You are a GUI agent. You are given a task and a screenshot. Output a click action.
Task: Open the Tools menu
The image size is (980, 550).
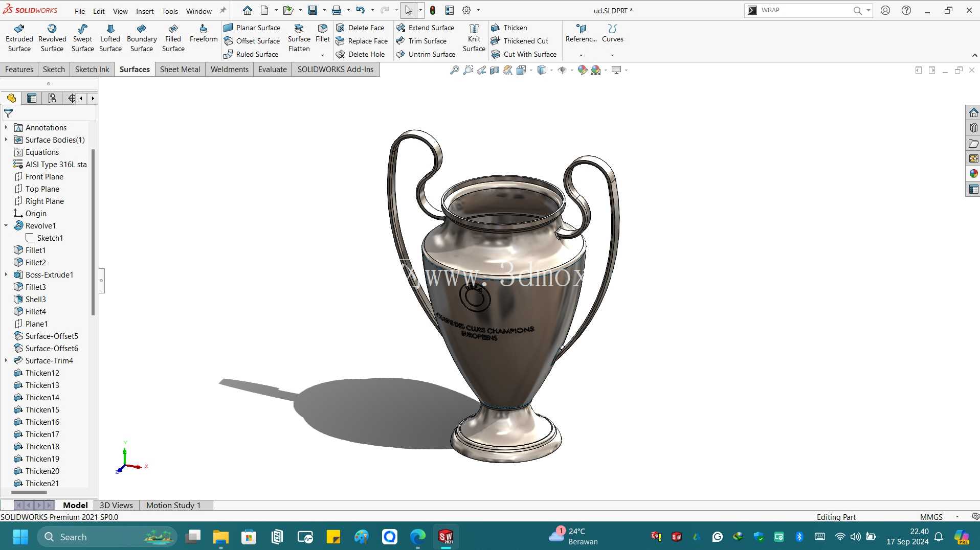click(170, 11)
